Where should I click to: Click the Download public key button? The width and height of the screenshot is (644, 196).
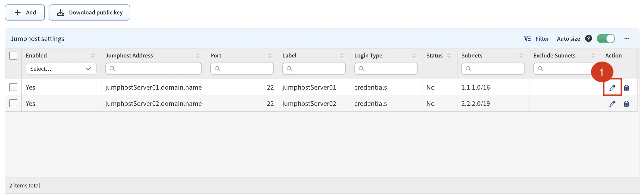coord(89,12)
